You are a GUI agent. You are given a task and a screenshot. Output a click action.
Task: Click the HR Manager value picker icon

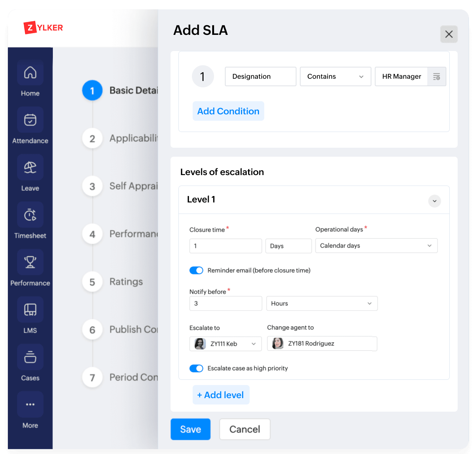[x=437, y=77]
